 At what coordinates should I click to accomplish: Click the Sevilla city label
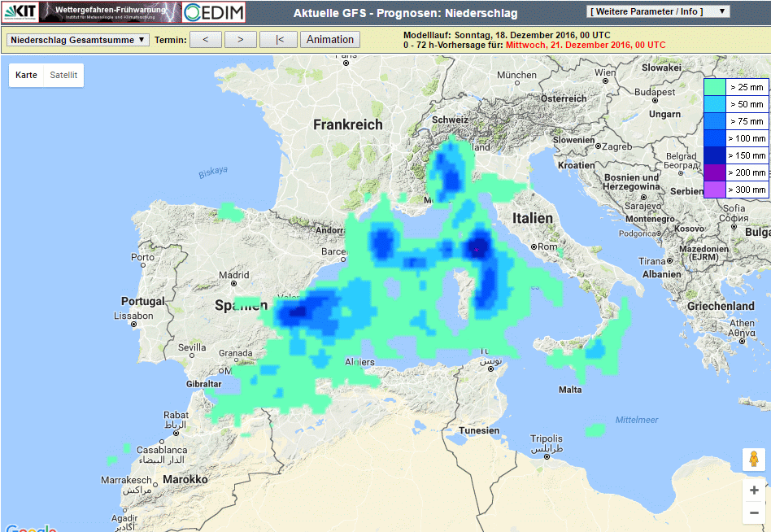coord(192,347)
